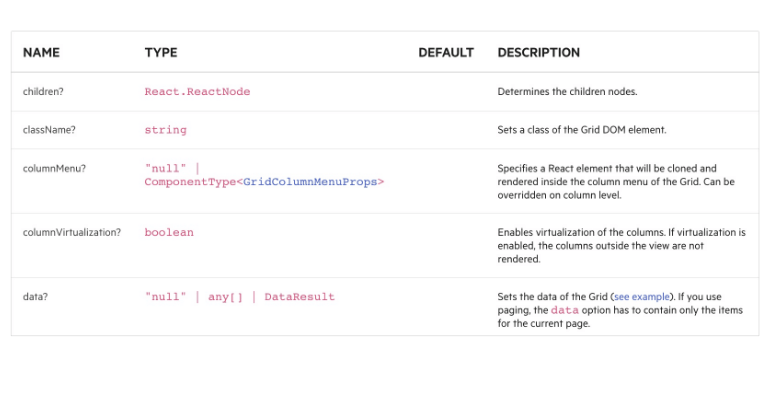Screen dimensions: 770x396
Task: Select the DEFAULT column header
Action: click(446, 53)
